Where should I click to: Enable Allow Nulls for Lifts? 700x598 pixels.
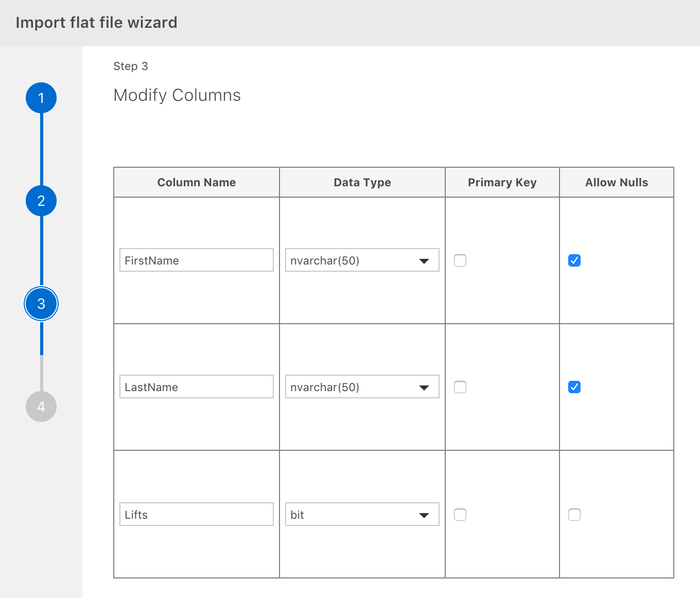(574, 514)
